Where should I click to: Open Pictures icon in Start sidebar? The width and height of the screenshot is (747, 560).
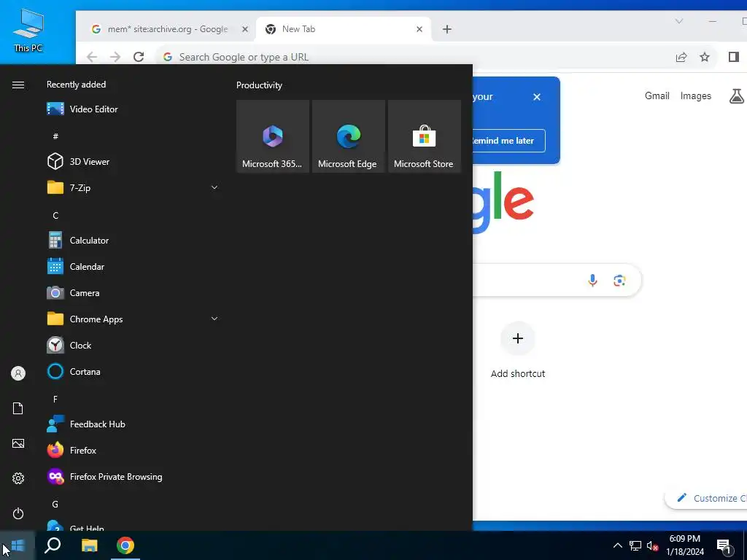(x=18, y=443)
